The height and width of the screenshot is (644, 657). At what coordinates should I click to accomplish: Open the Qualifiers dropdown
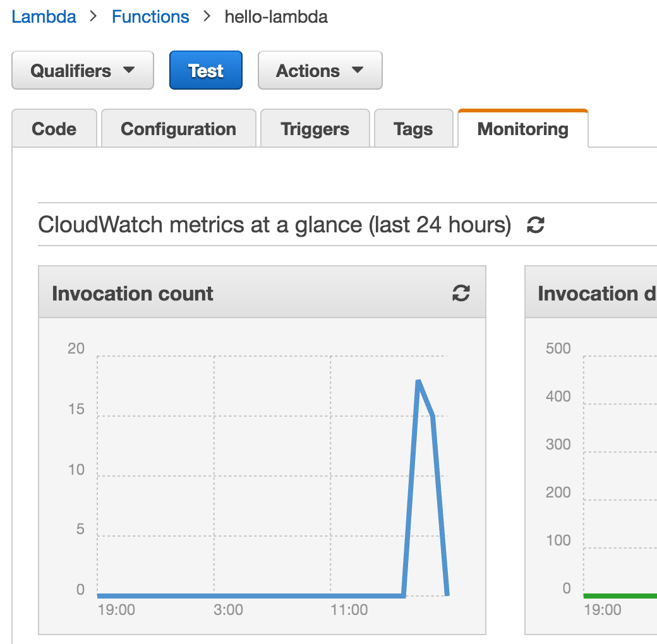pos(82,70)
